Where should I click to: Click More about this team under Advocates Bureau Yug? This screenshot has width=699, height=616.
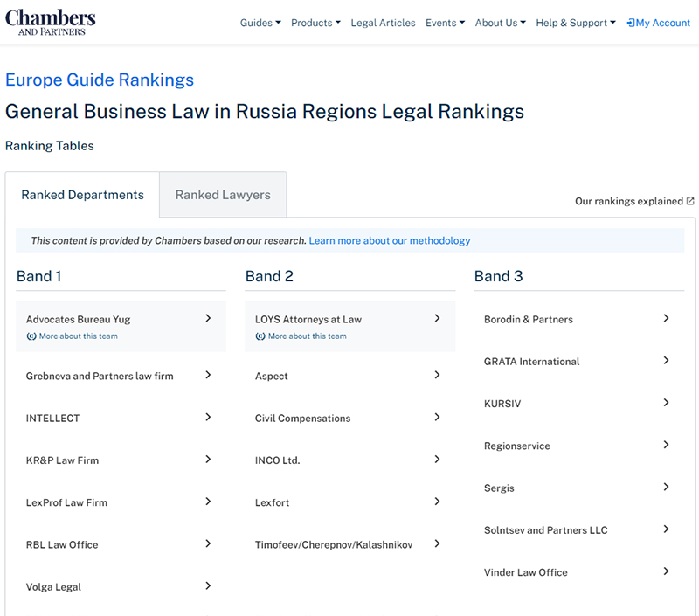coord(79,336)
